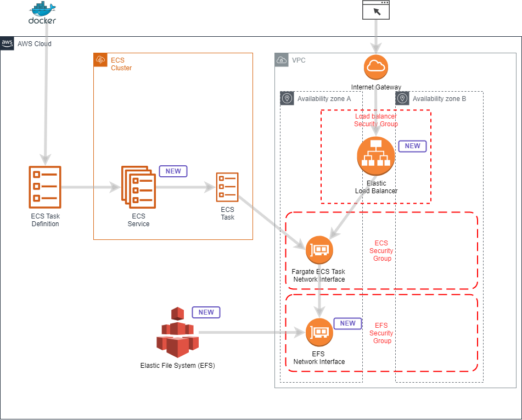Click the Docker whale logo
The width and height of the screenshot is (522, 420).
click(42, 13)
